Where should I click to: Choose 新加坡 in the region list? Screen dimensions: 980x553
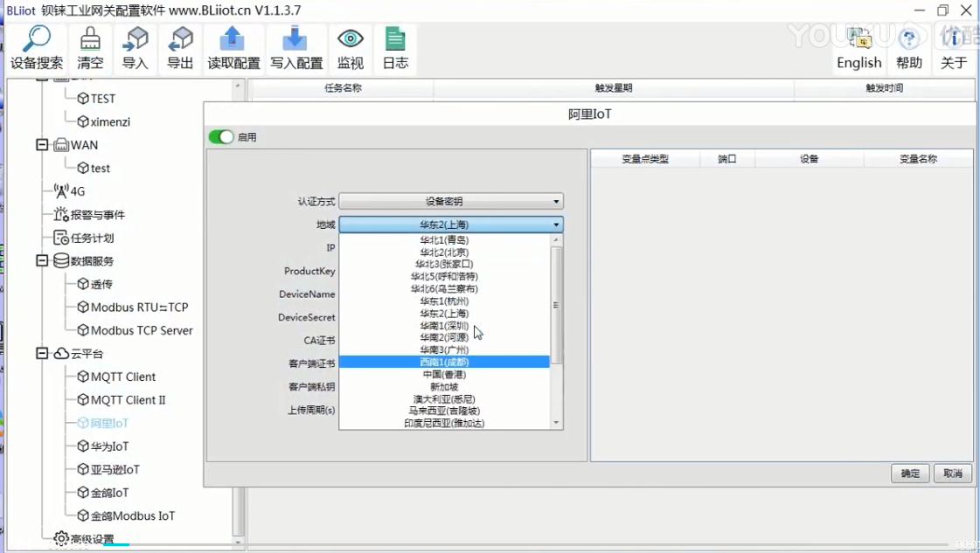click(x=443, y=387)
